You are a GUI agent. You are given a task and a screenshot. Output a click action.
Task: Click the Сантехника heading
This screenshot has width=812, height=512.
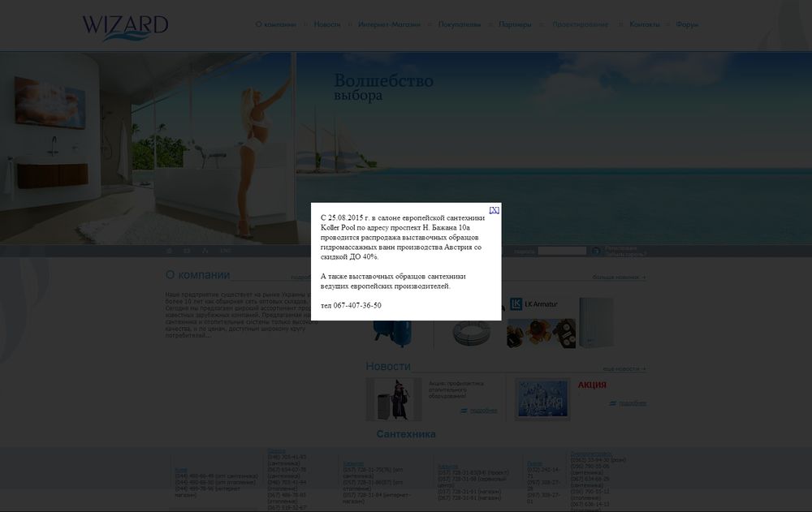(x=406, y=434)
